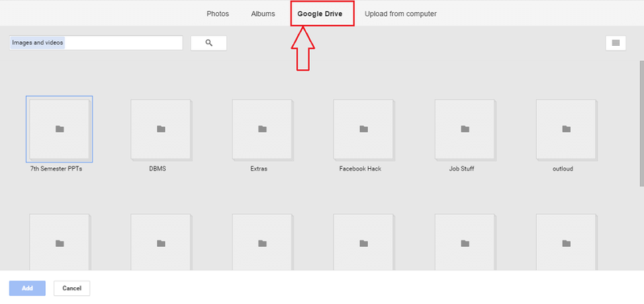Click the DBMS folder name

(x=158, y=169)
